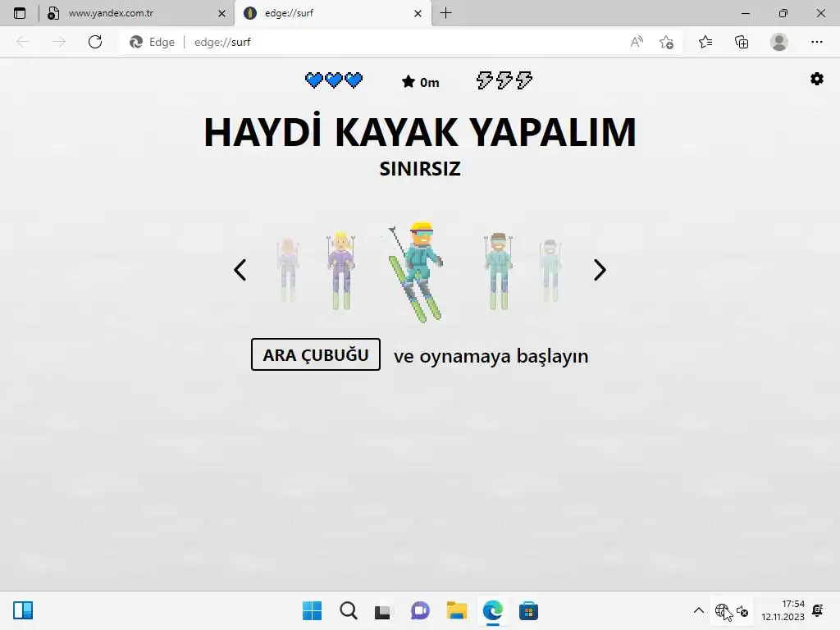Image resolution: width=840 pixels, height=630 pixels.
Task: Click the third blue heart life icon
Action: [x=354, y=80]
